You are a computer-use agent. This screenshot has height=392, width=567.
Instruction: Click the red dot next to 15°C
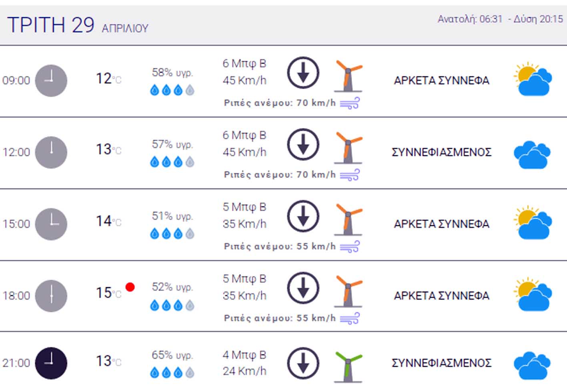[x=130, y=287]
